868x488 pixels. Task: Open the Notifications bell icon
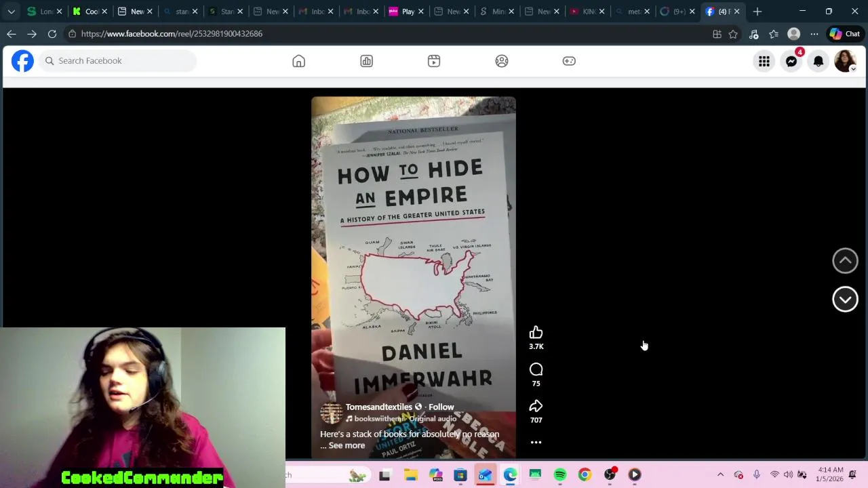tap(818, 62)
